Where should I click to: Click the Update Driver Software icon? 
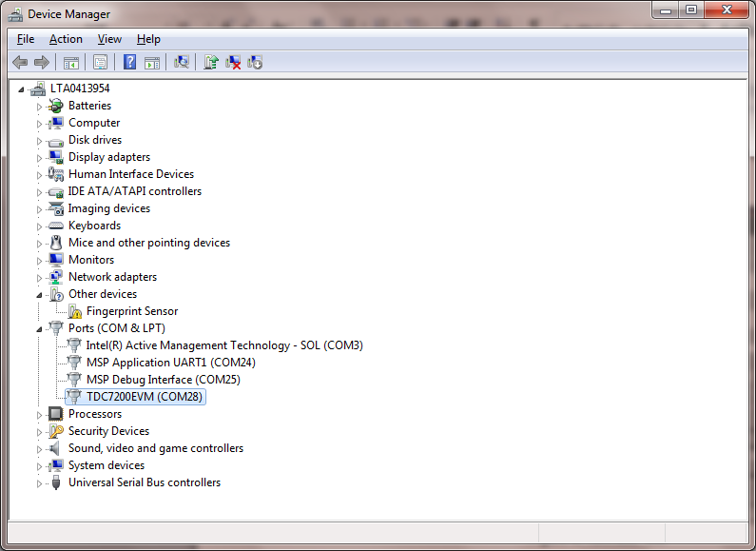(x=211, y=62)
